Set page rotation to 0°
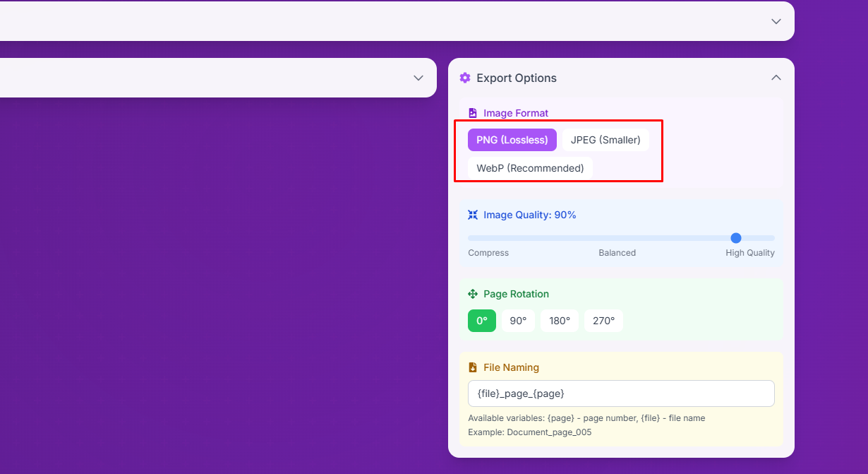This screenshot has width=868, height=474. point(482,321)
